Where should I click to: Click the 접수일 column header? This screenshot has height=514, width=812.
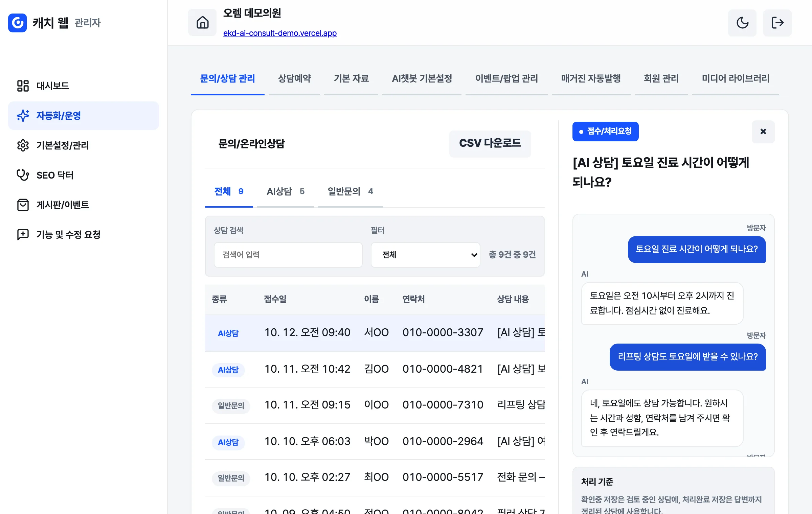tap(275, 299)
